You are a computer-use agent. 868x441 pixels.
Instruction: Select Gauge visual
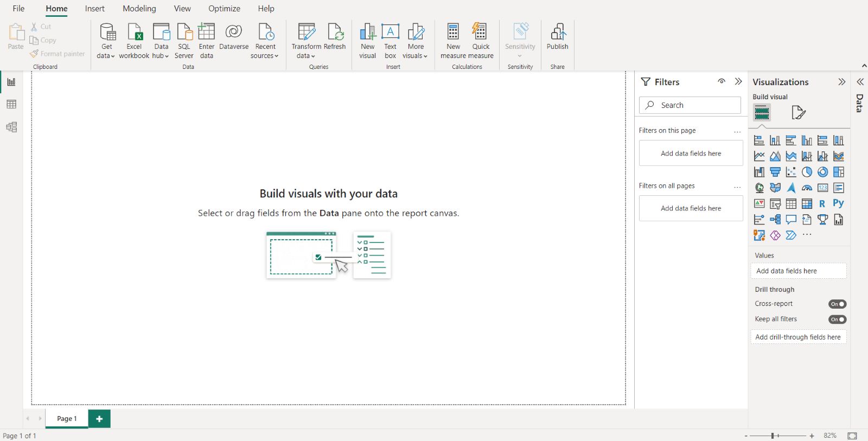807,188
